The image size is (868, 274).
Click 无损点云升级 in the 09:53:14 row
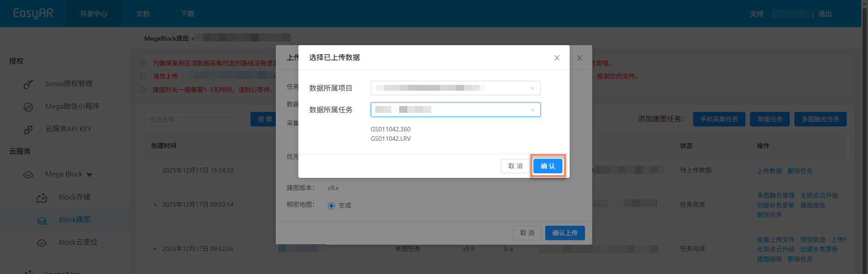[x=819, y=195]
